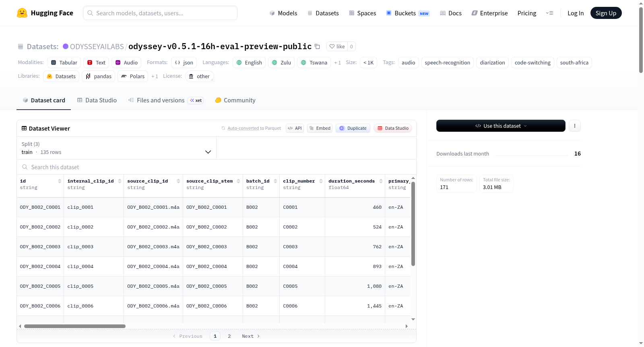Select the Tswana language tag
The width and height of the screenshot is (644, 347).
click(x=314, y=62)
